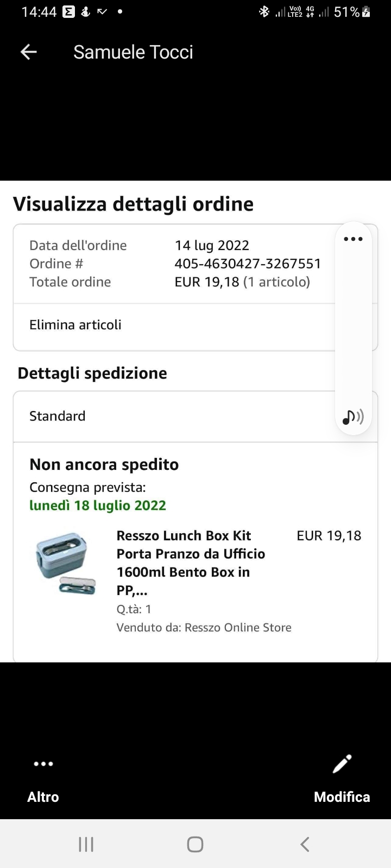Tap the Bluetooth icon in the status bar
Screen dimensions: 391x868
click(x=264, y=11)
